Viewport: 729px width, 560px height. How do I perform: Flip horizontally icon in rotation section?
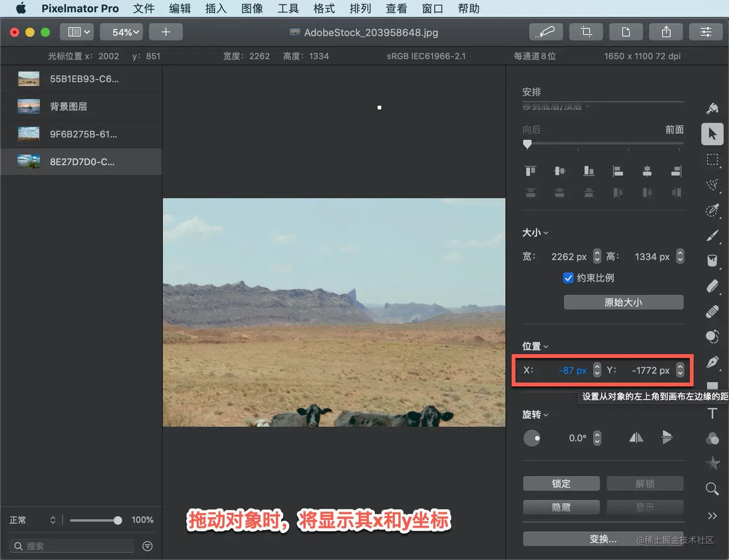coord(636,437)
